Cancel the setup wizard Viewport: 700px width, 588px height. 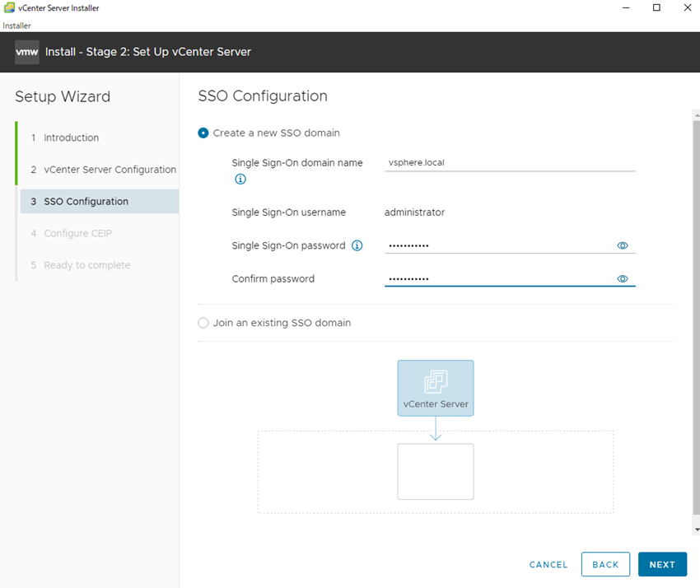[x=548, y=565]
